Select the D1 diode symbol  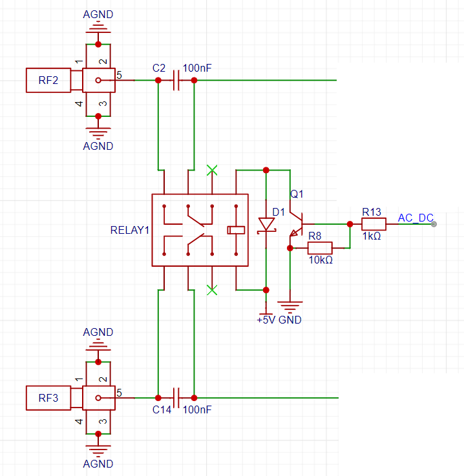[266, 225]
